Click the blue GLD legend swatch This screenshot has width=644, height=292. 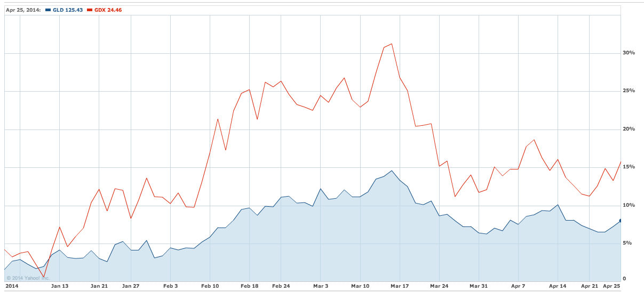point(49,10)
